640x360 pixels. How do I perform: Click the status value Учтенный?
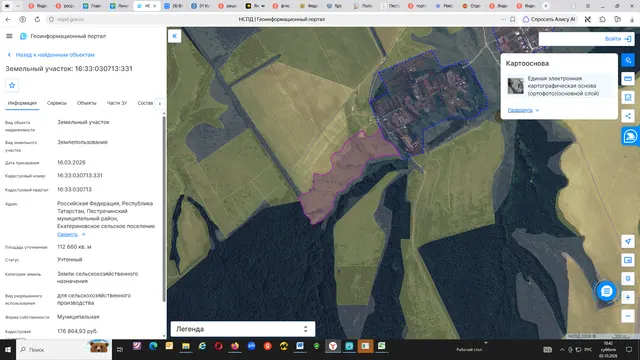[x=70, y=260]
